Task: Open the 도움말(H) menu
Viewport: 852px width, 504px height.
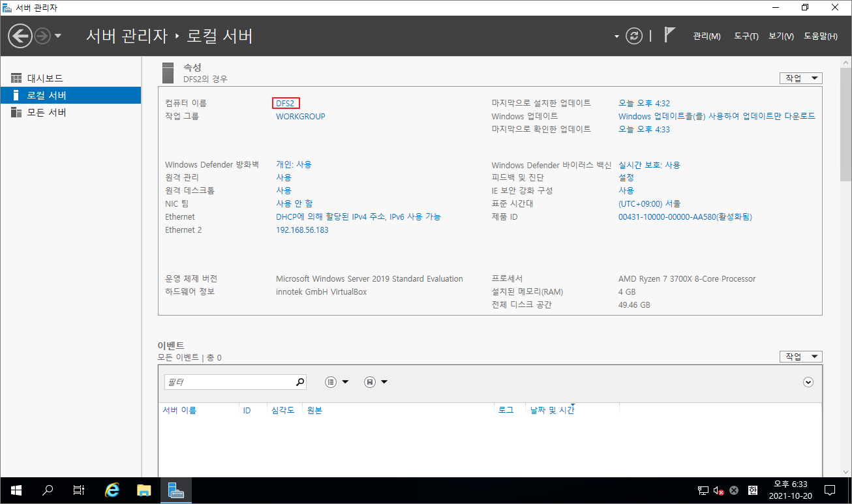Action: (x=821, y=37)
